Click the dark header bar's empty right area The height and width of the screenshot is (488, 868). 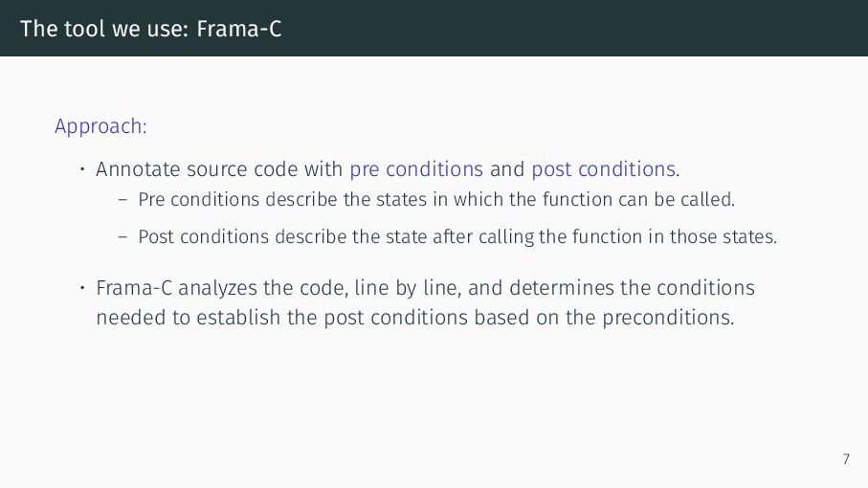tap(609, 28)
